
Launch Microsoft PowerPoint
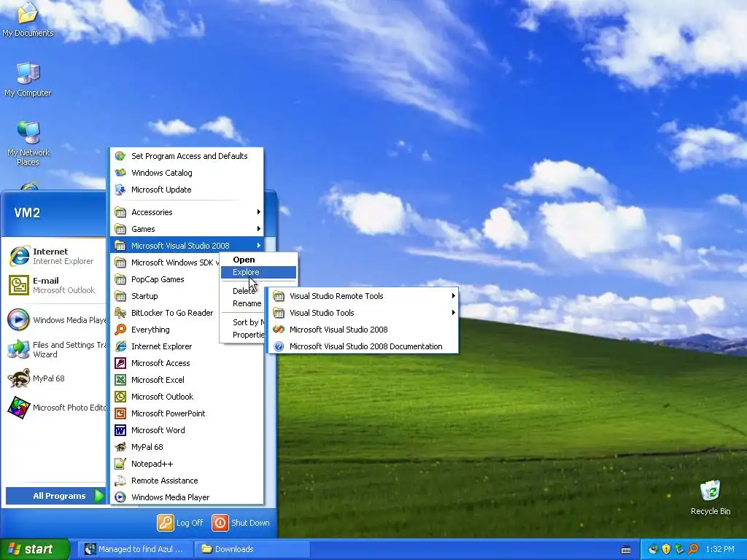(x=187, y=413)
